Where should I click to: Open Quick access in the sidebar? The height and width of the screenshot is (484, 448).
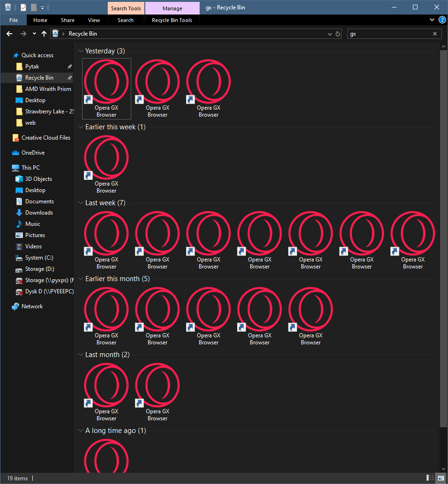[x=37, y=55]
